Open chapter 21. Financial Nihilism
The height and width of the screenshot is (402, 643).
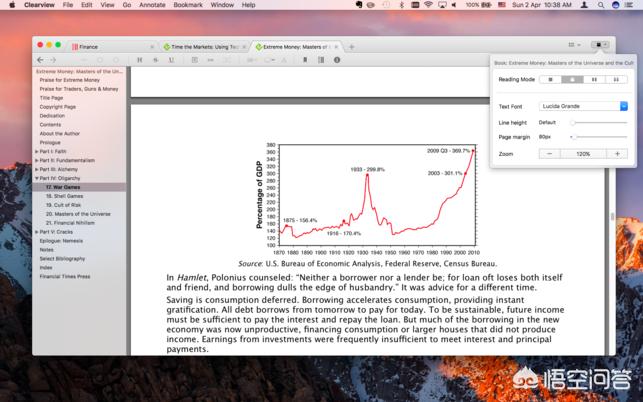coord(70,223)
